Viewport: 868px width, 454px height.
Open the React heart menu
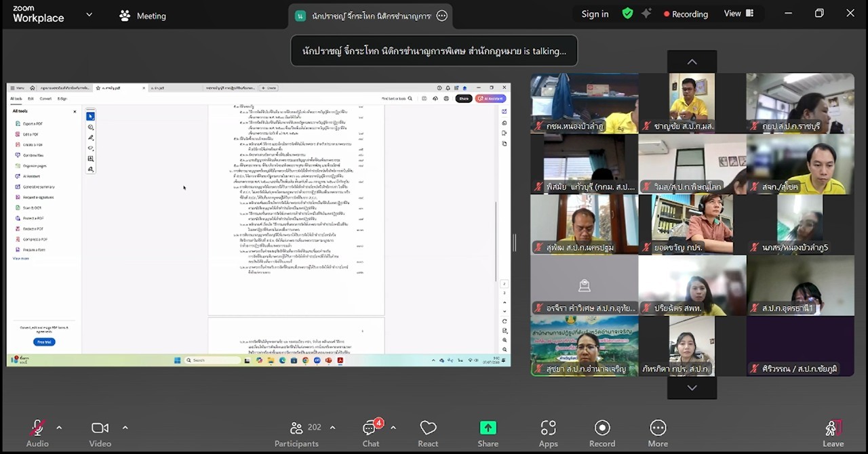point(428,434)
